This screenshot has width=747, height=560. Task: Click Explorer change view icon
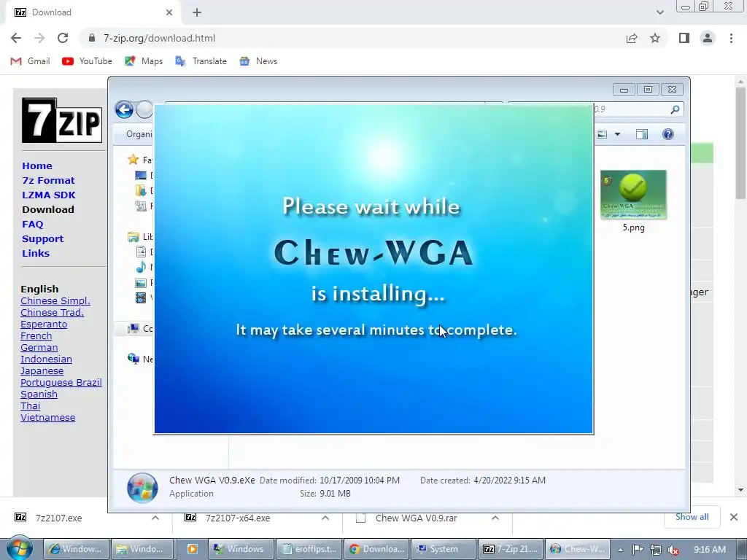[602, 134]
